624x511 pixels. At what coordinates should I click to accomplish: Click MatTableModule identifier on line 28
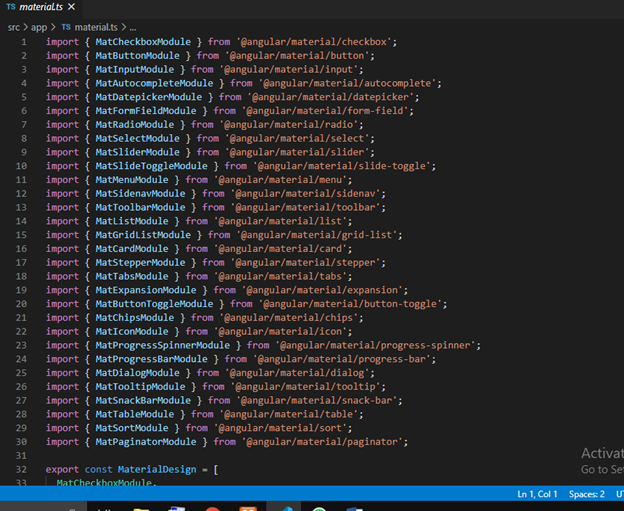point(135,414)
